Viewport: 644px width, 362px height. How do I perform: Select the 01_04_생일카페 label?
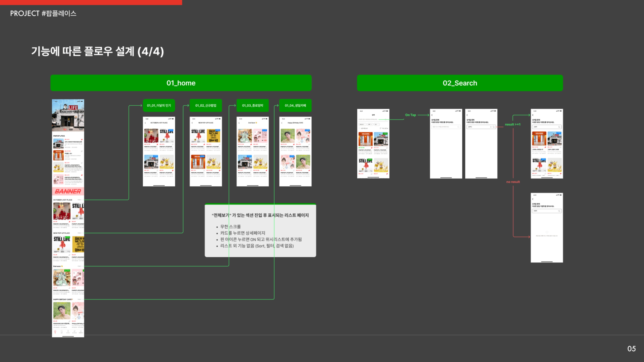pyautogui.click(x=295, y=105)
